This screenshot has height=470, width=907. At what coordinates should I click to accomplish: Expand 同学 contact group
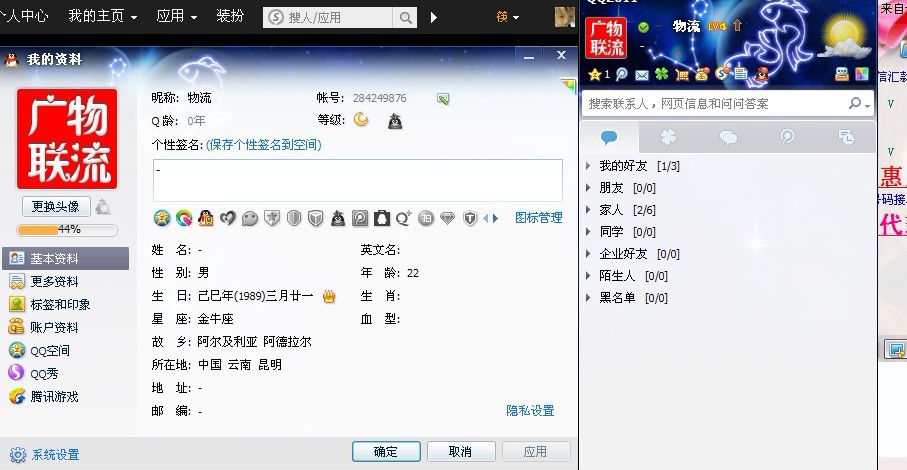click(x=588, y=232)
